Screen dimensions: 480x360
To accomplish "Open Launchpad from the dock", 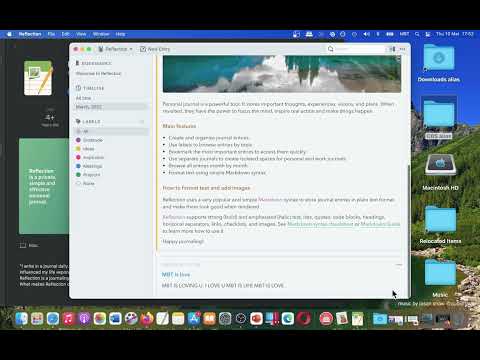I will (37, 319).
